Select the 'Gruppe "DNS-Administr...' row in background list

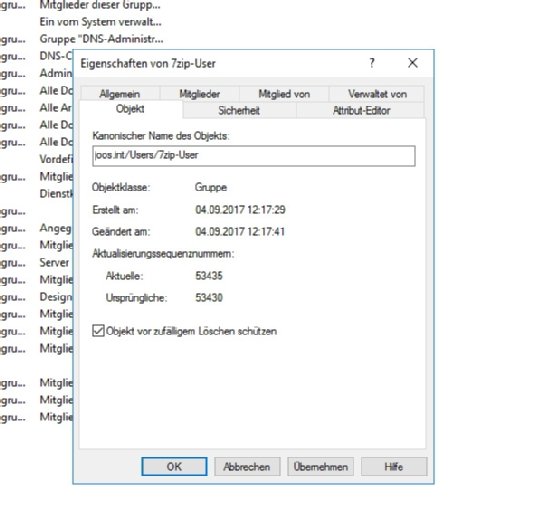pos(102,39)
